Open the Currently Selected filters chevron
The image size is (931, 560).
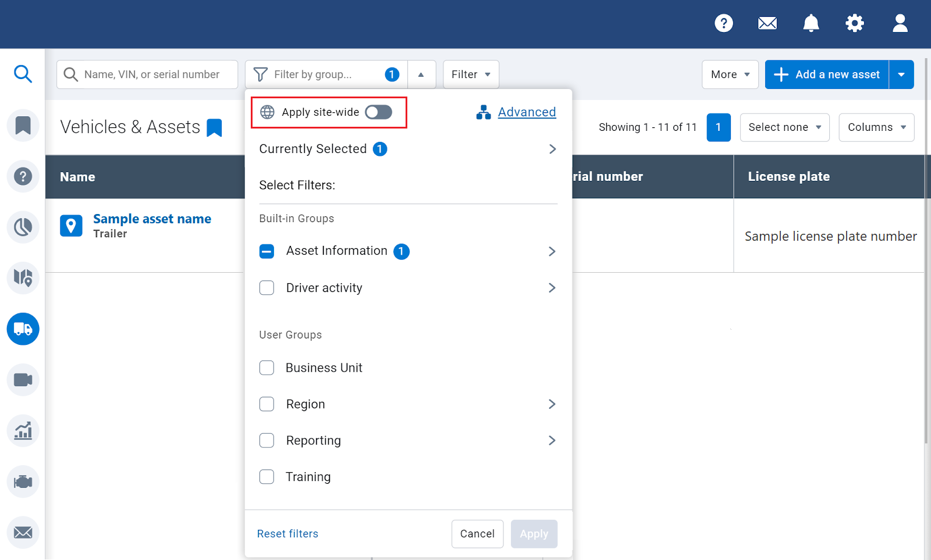[552, 149]
